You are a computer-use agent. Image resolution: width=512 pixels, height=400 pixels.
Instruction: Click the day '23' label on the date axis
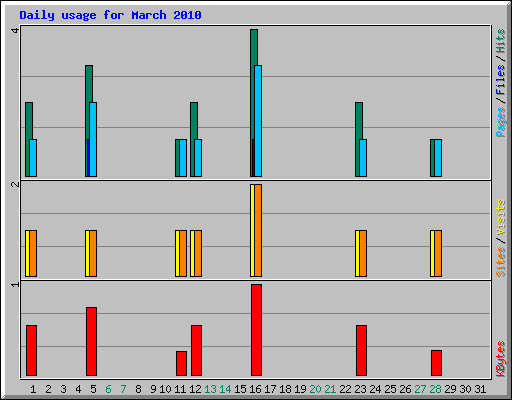pyautogui.click(x=360, y=389)
